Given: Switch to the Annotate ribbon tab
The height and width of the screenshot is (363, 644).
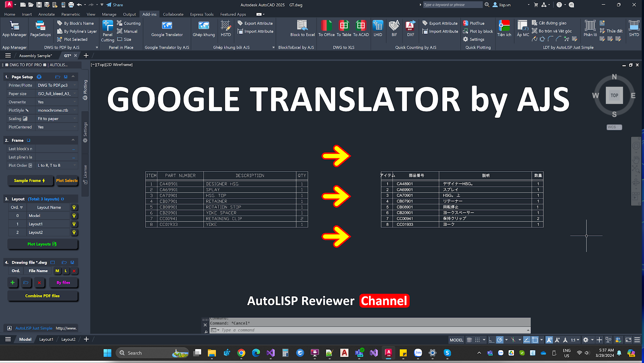Looking at the screenshot, I should (x=47, y=14).
